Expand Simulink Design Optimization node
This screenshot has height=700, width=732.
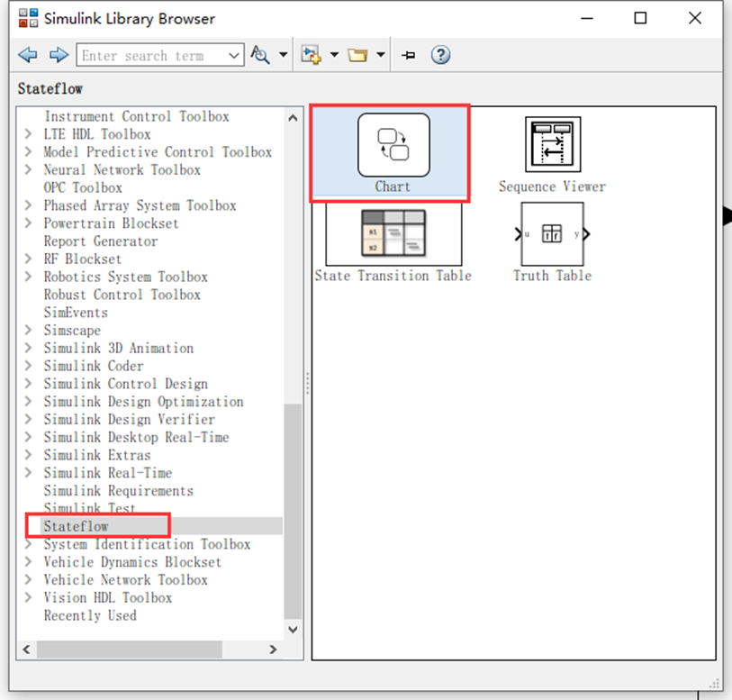[x=29, y=402]
